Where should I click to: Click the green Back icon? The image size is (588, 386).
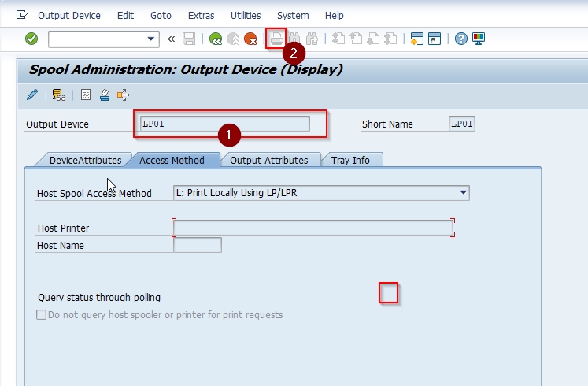[216, 39]
